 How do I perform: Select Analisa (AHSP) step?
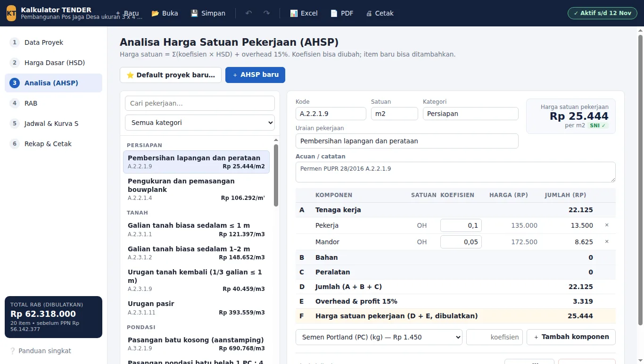click(53, 83)
